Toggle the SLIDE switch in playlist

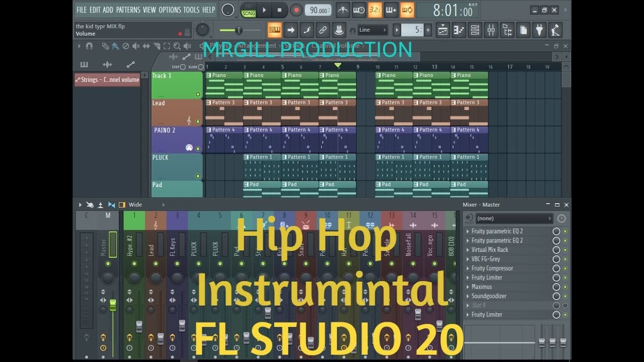pyautogui.click(x=201, y=67)
